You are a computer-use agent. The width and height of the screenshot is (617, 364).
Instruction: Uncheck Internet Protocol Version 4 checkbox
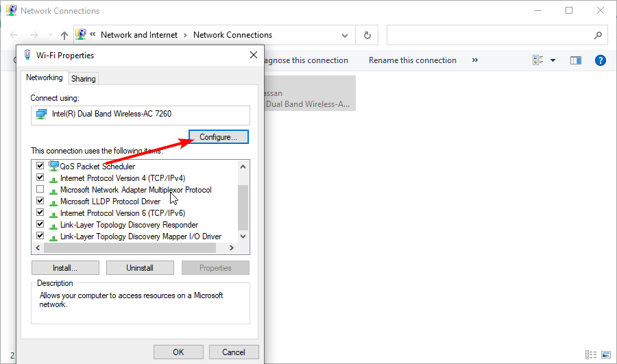pos(40,178)
